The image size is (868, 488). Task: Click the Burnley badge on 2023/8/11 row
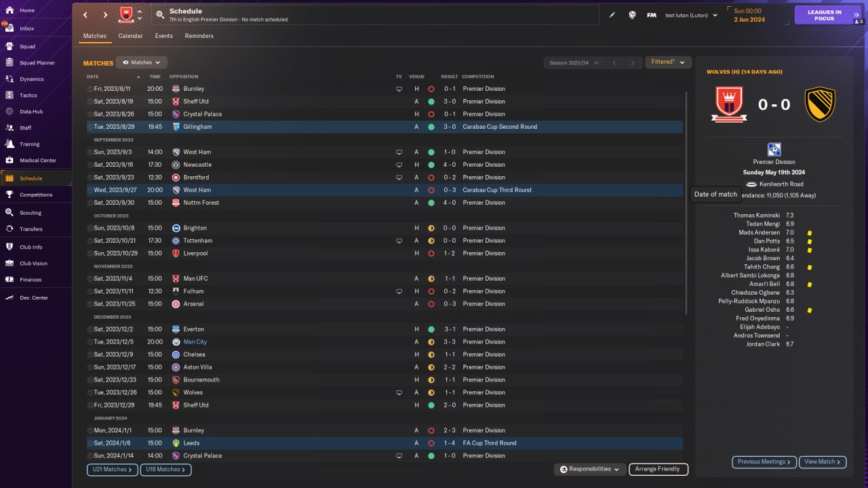(x=176, y=89)
